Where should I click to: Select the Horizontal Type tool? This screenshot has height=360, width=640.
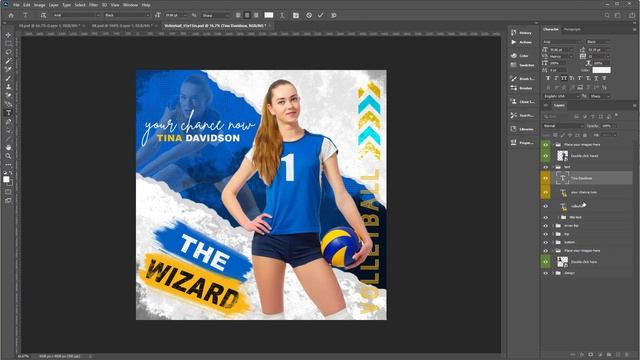[8, 113]
